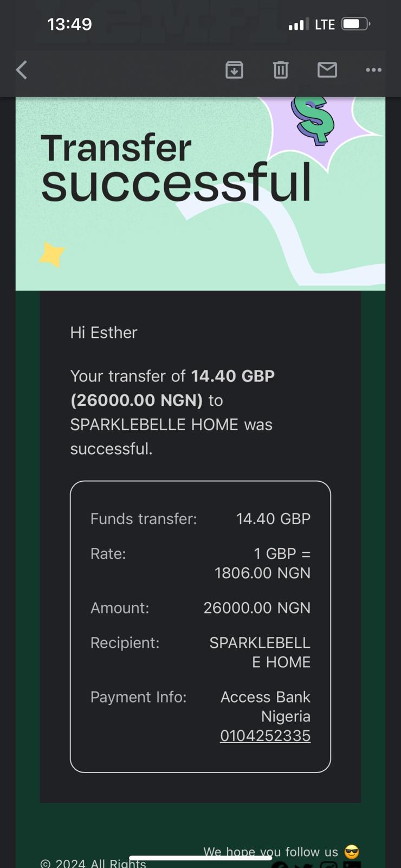Tap the sunglasses emoji in the footer
Viewport: 401px width, 868px height.
coord(352,852)
